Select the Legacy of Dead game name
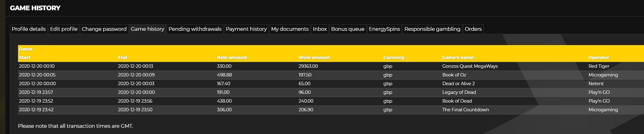644x134 pixels. [459, 92]
